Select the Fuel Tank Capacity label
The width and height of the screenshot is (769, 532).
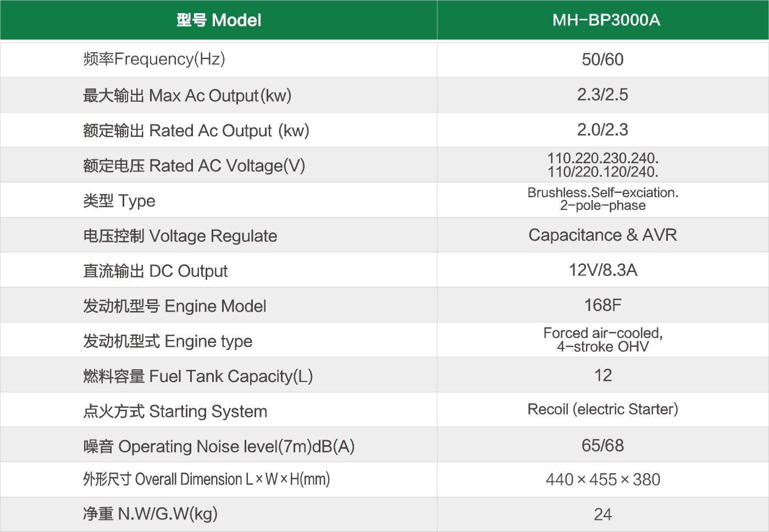[x=197, y=376]
